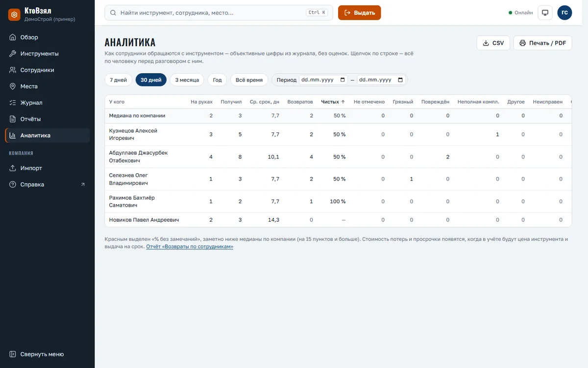Click the sort arrow beside Чистых column
The width and height of the screenshot is (588, 368).
click(x=343, y=102)
